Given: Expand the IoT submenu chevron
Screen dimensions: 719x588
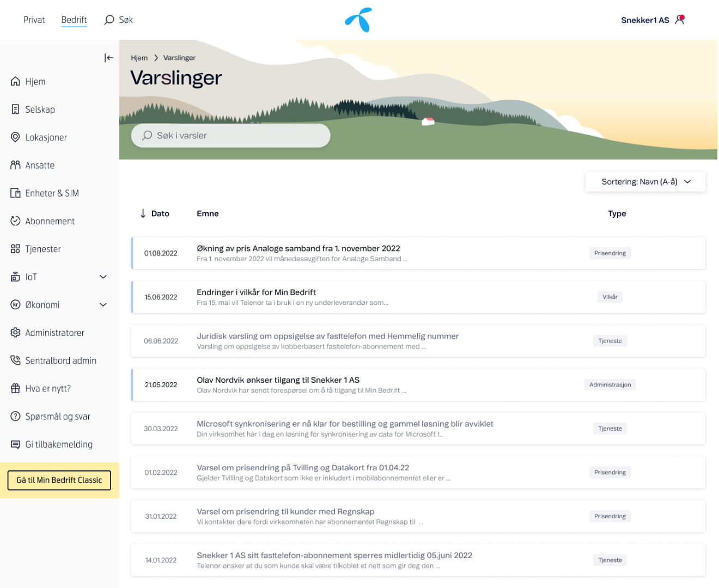Looking at the screenshot, I should (103, 277).
